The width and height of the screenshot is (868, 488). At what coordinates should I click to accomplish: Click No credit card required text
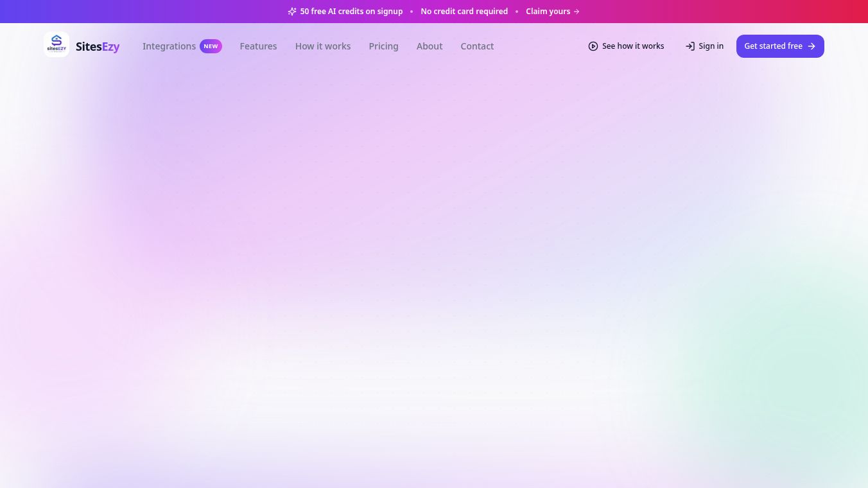[x=464, y=12]
